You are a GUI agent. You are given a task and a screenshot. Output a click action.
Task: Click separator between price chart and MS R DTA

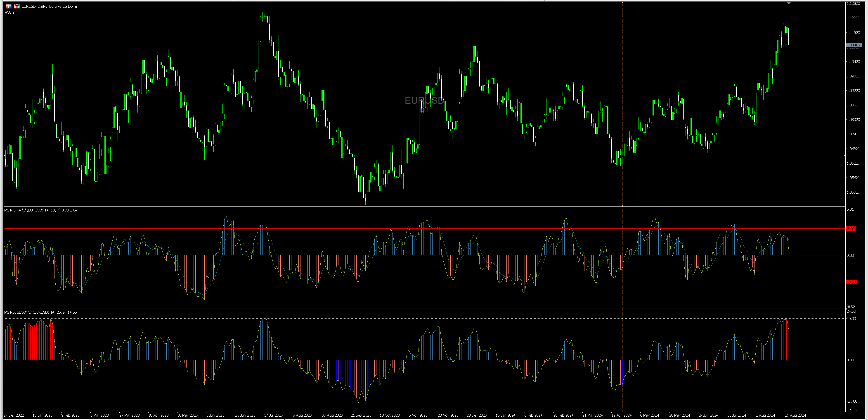tap(404, 207)
